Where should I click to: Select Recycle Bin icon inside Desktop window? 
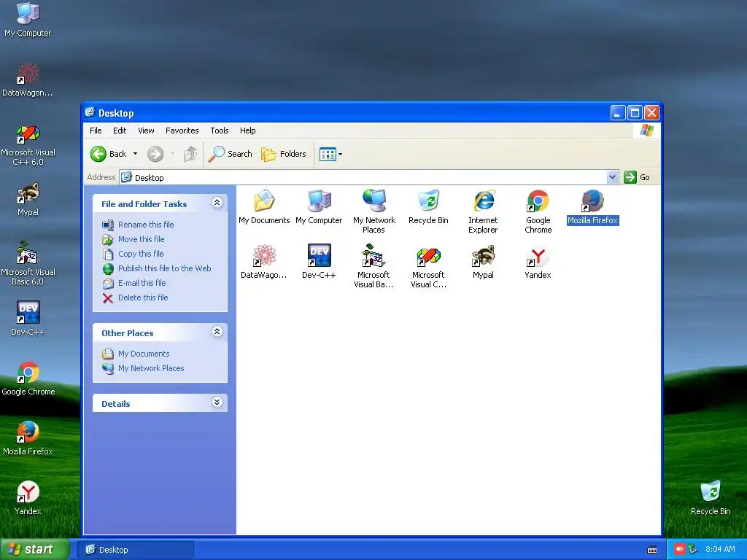point(428,207)
